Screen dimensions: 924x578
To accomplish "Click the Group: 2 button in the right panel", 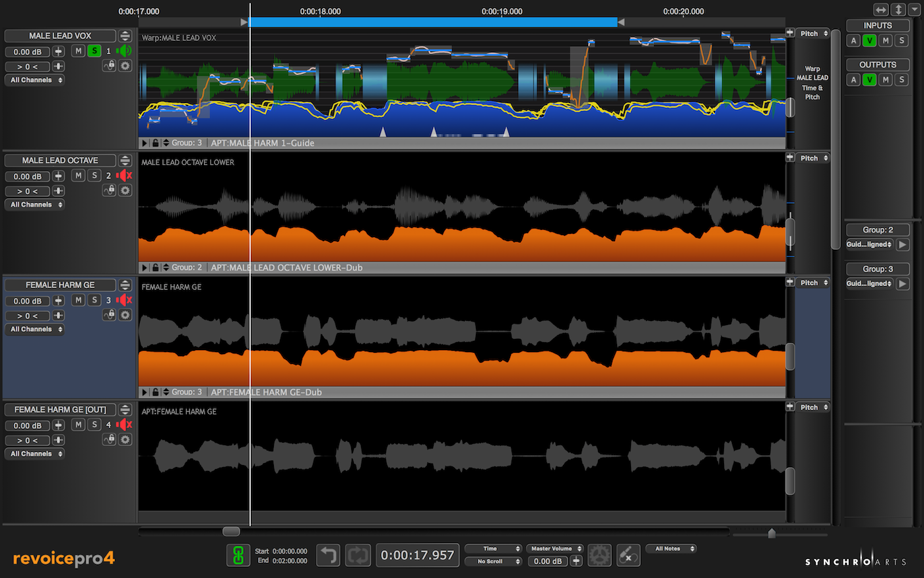I will click(x=877, y=229).
